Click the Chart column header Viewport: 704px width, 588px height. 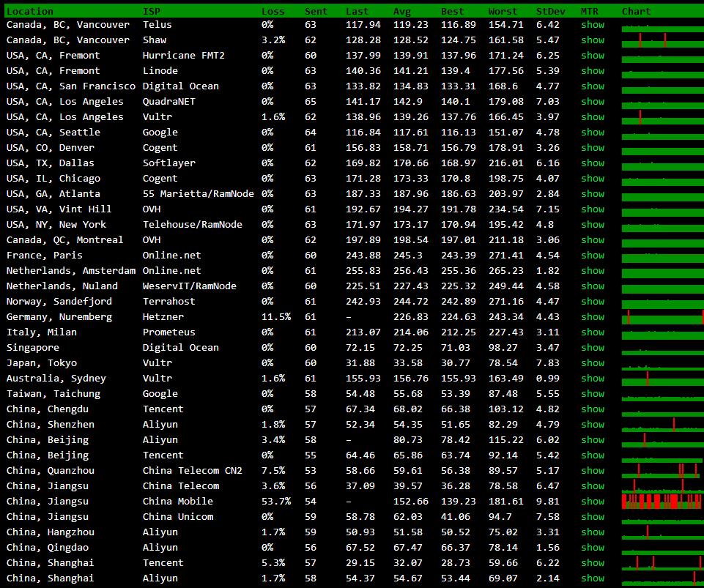click(x=636, y=11)
